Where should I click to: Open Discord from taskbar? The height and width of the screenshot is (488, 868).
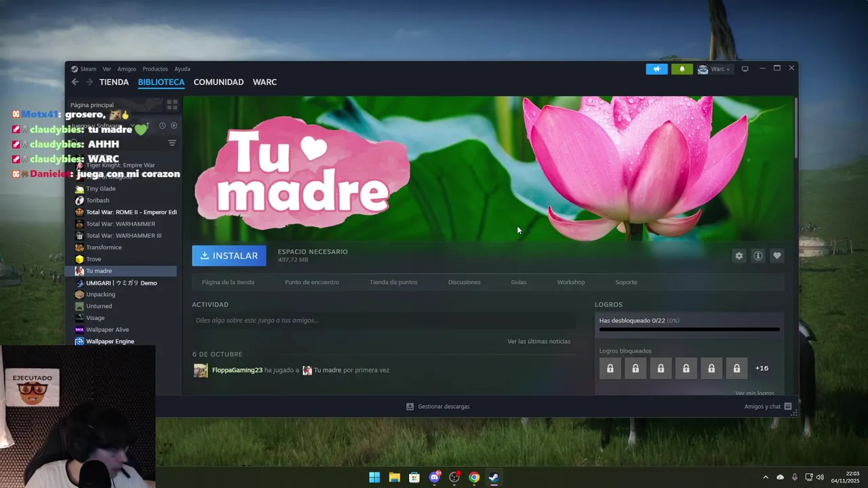pyautogui.click(x=435, y=477)
